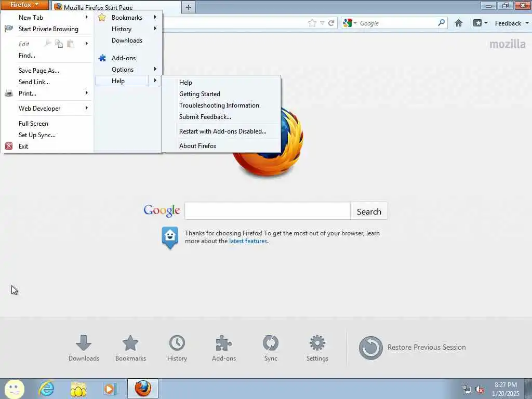This screenshot has height=399, width=532.
Task: Go to Home page icon
Action: [459, 23]
